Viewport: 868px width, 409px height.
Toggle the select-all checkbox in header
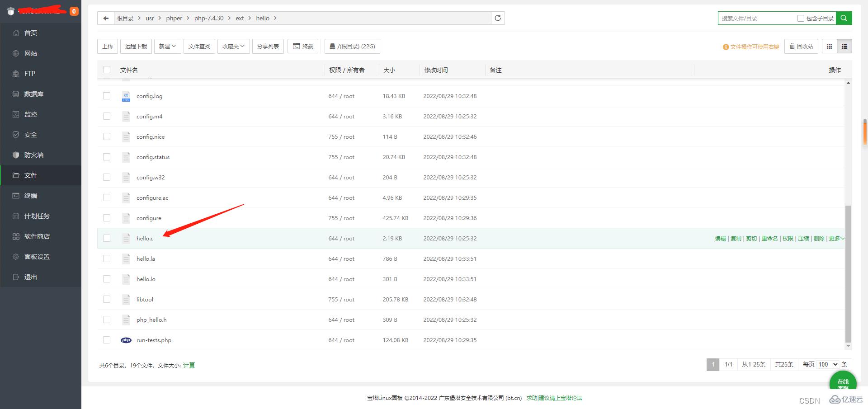pyautogui.click(x=107, y=70)
